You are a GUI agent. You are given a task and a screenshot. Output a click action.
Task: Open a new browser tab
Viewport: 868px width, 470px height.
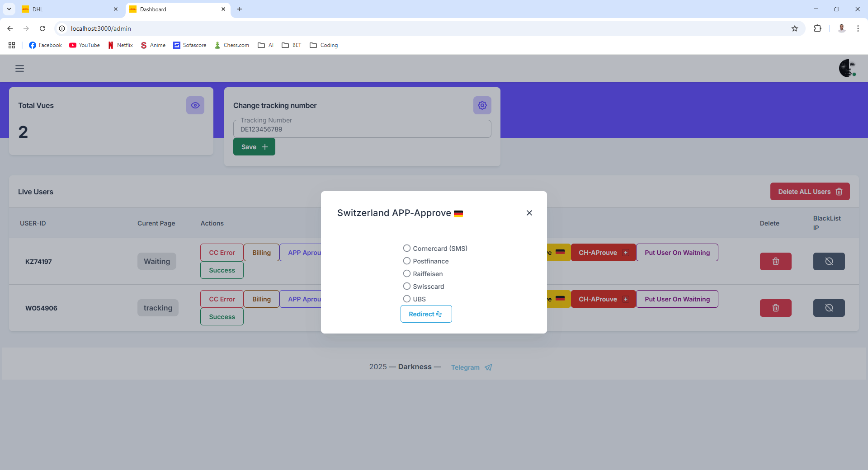tap(240, 9)
